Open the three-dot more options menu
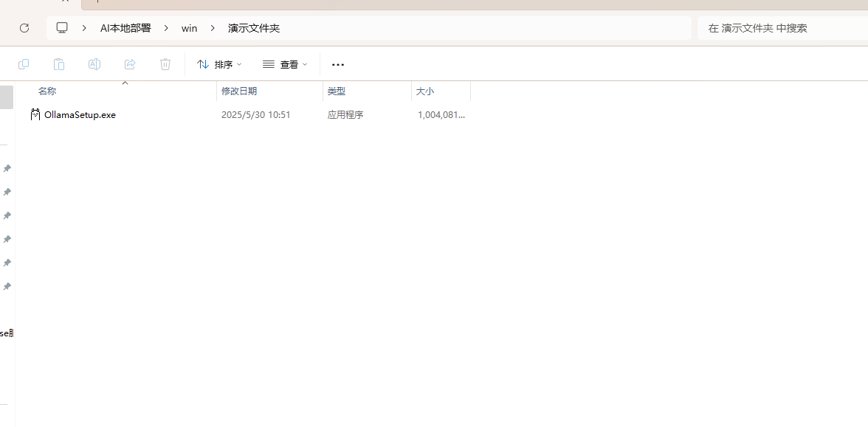Viewport: 868px width, 427px height. 338,64
